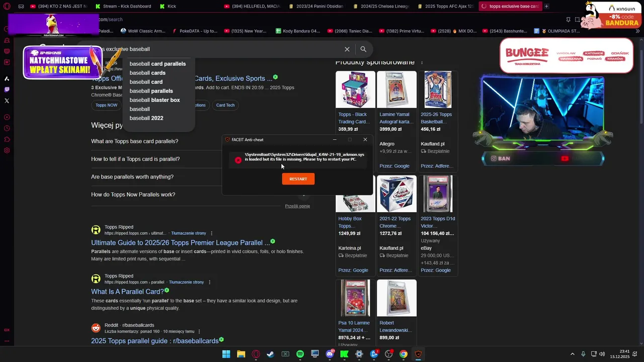Click the snapshot icon in address bar

click(x=577, y=20)
